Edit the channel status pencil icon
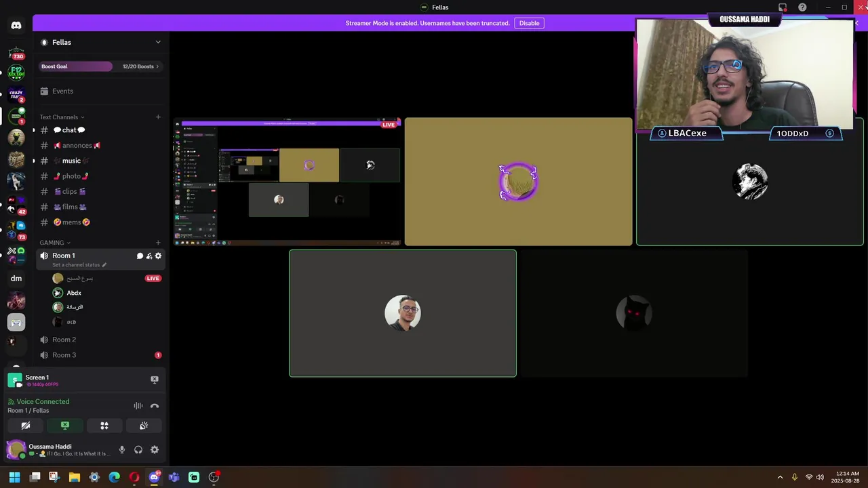Image resolution: width=868 pixels, height=488 pixels. coord(104,265)
